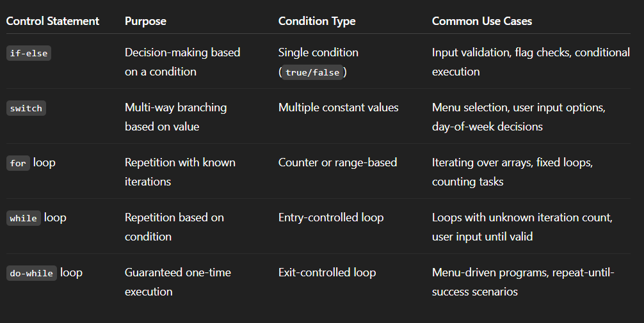Click 'Multi-way branching based on value' cell

176,117
